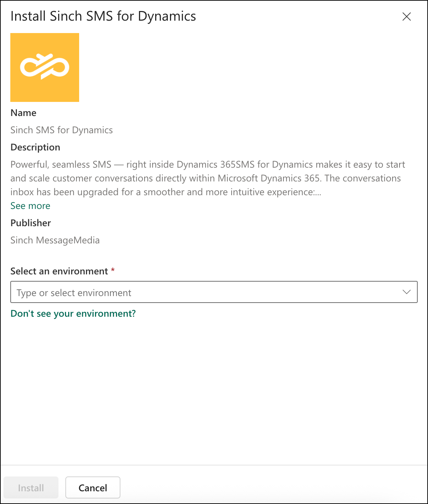Click the red asterisk next to Select an environment
Viewport: 428px width, 504px height.
[x=113, y=271]
